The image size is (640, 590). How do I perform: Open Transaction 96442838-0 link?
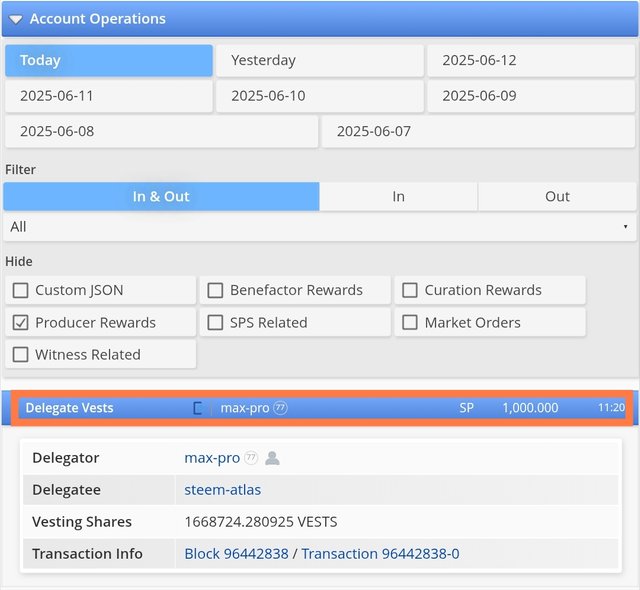(x=380, y=554)
